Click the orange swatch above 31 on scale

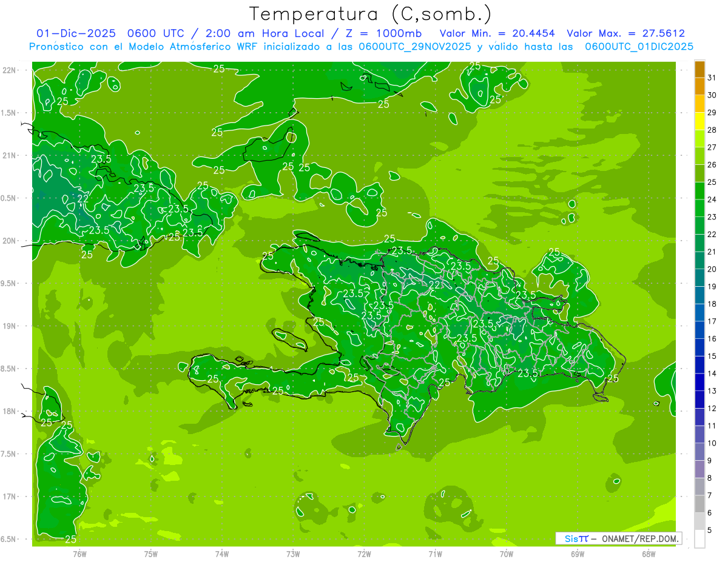pyautogui.click(x=699, y=69)
